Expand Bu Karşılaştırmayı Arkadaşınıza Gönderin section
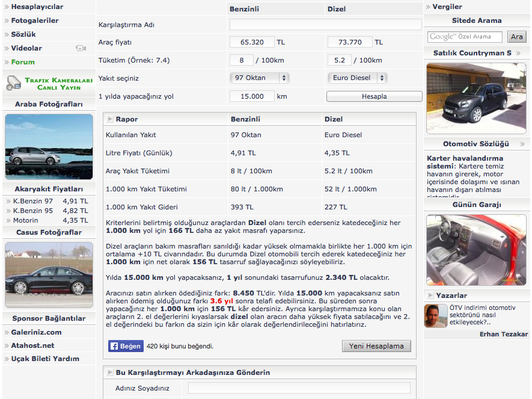This screenshot has width=532, height=399. 109,373
